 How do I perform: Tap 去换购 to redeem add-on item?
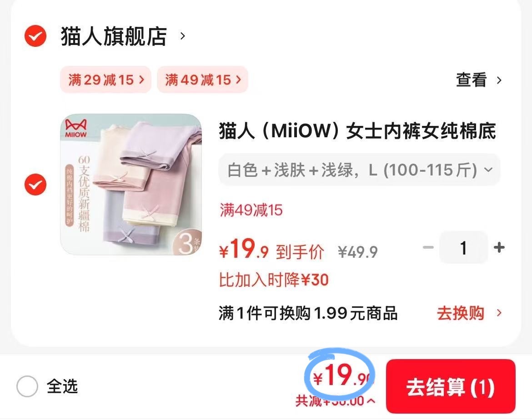[460, 313]
